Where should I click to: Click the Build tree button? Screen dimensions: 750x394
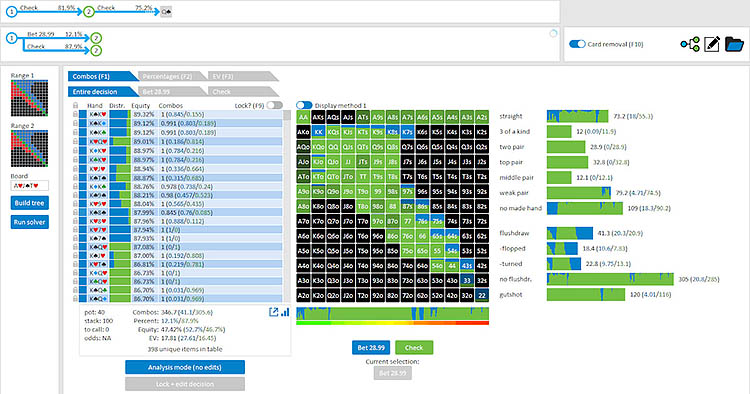30,203
